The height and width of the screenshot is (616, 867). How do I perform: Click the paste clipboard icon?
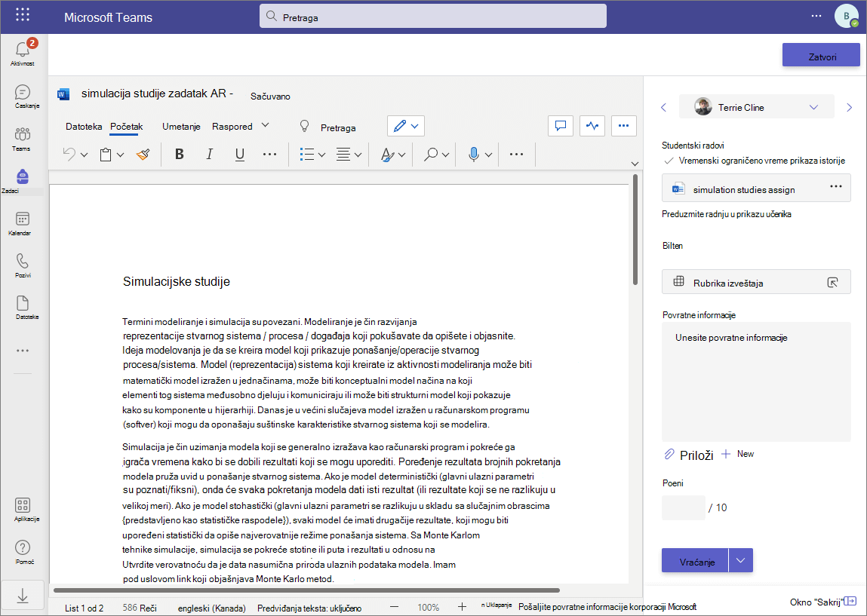tap(106, 154)
